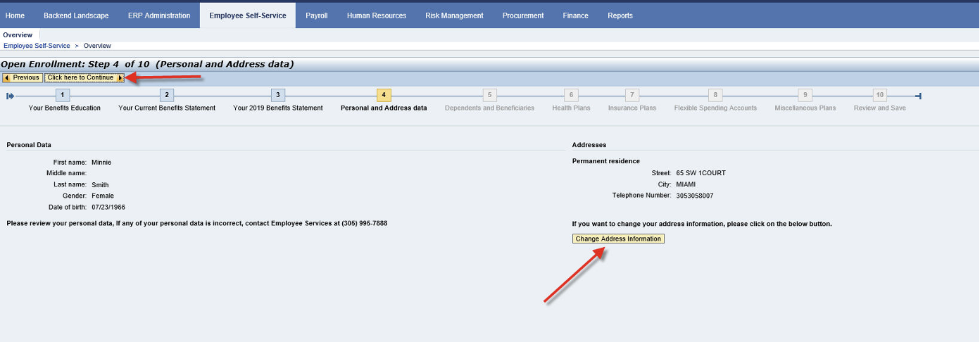Select the Reports tab
980x342 pixels.
point(620,15)
